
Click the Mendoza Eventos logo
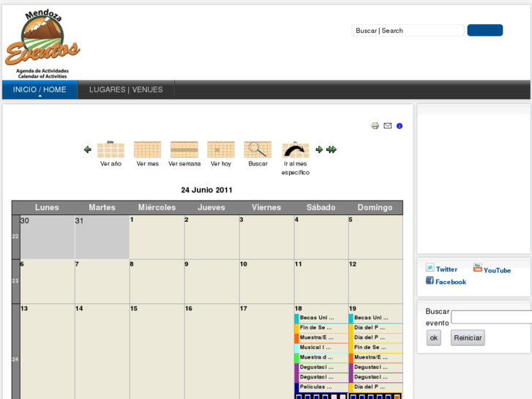(x=42, y=44)
